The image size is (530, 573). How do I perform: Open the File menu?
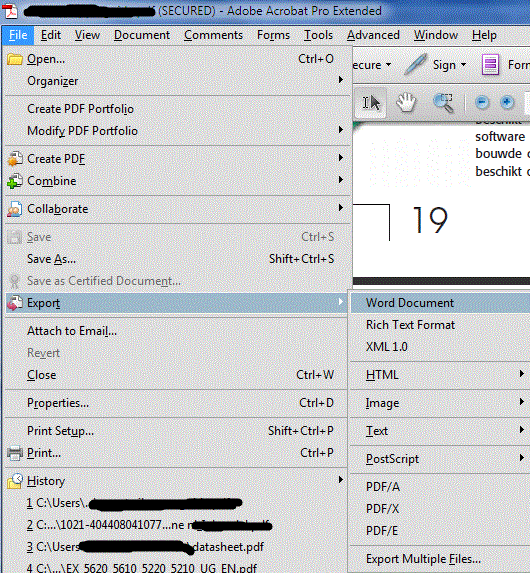pyautogui.click(x=18, y=35)
